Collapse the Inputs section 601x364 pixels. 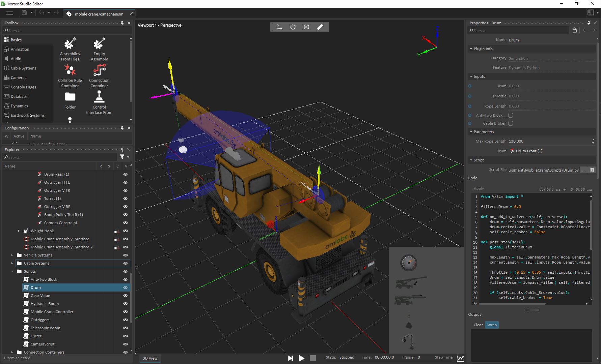[x=471, y=77]
